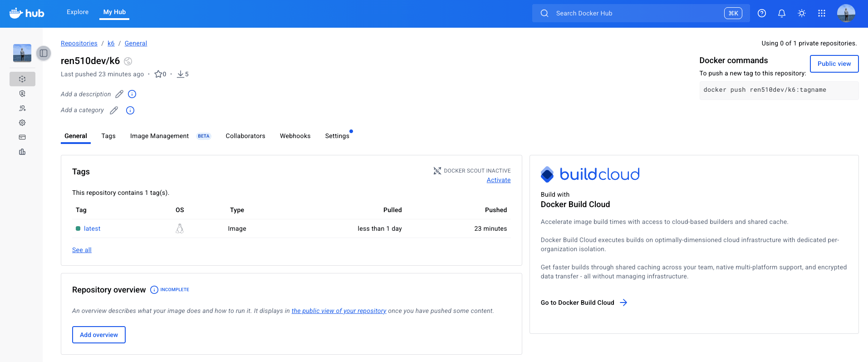Collapse the sidebar with the panel toggle
868x362 pixels.
pyautogui.click(x=44, y=53)
